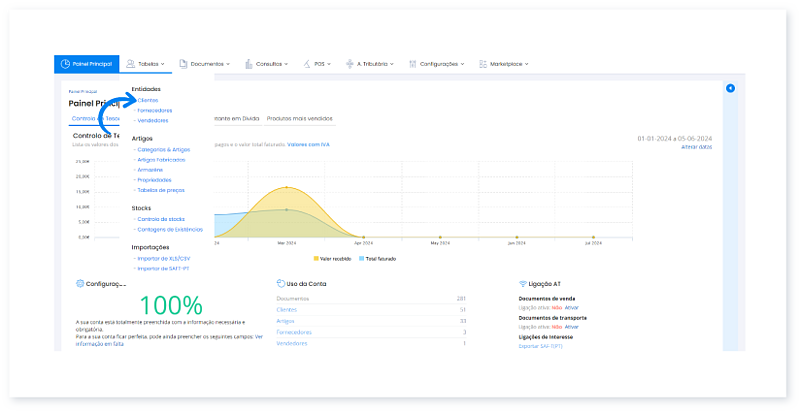
Task: Click the Tabelas menu person icon
Action: pyautogui.click(x=130, y=64)
